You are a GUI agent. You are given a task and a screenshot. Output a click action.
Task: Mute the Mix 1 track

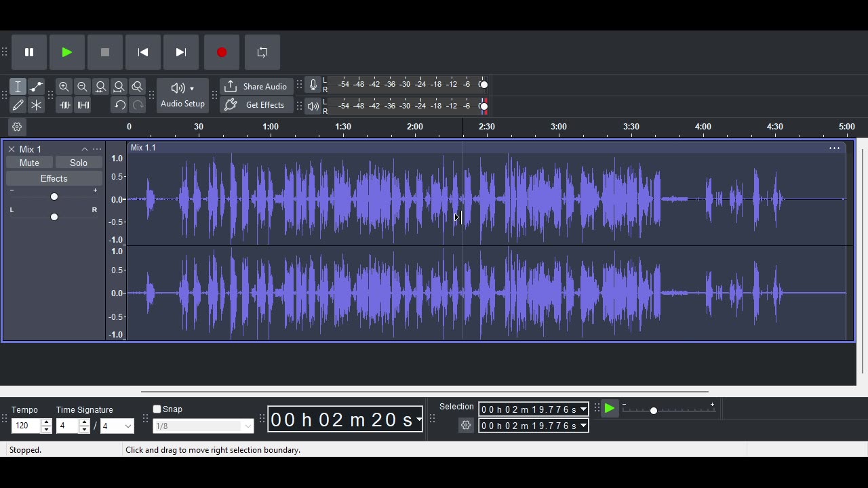click(29, 163)
